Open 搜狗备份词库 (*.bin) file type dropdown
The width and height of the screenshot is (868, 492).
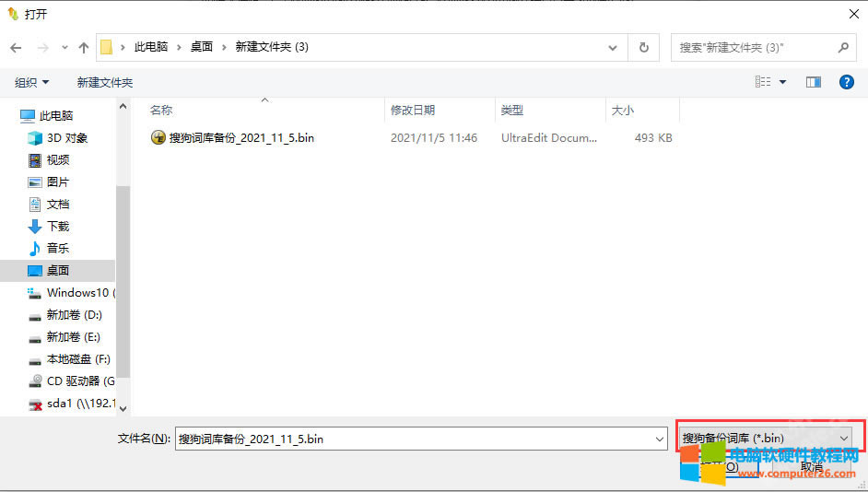point(766,438)
